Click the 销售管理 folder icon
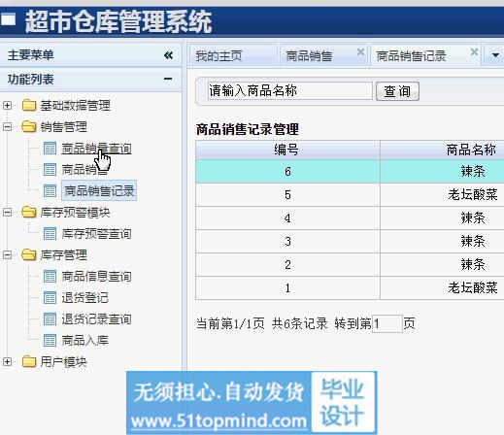The width and height of the screenshot is (504, 435). (29, 126)
